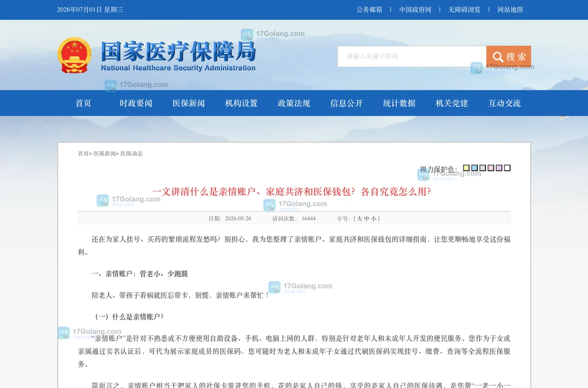
Task: Select 政策法规 in the main menu
Action: tap(294, 103)
